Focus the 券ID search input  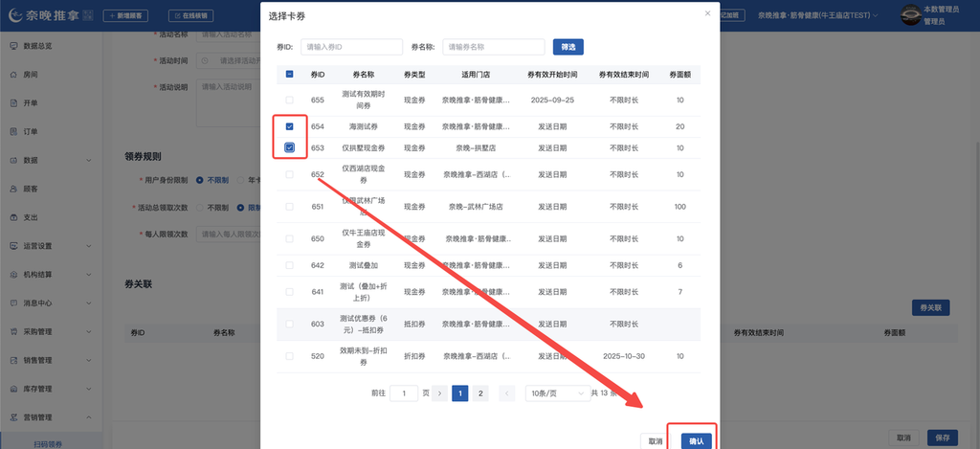tap(352, 47)
